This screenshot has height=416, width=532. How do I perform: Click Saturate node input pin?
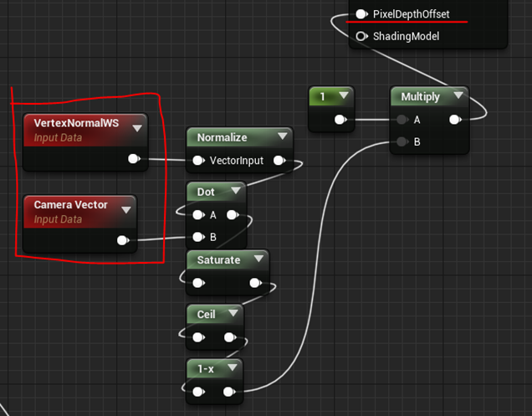coord(198,283)
